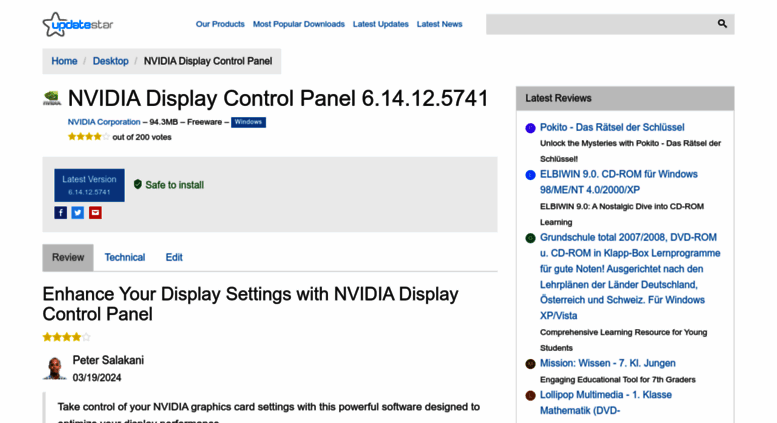Click the star rating under product title
This screenshot has width=777, height=423.
[89, 137]
